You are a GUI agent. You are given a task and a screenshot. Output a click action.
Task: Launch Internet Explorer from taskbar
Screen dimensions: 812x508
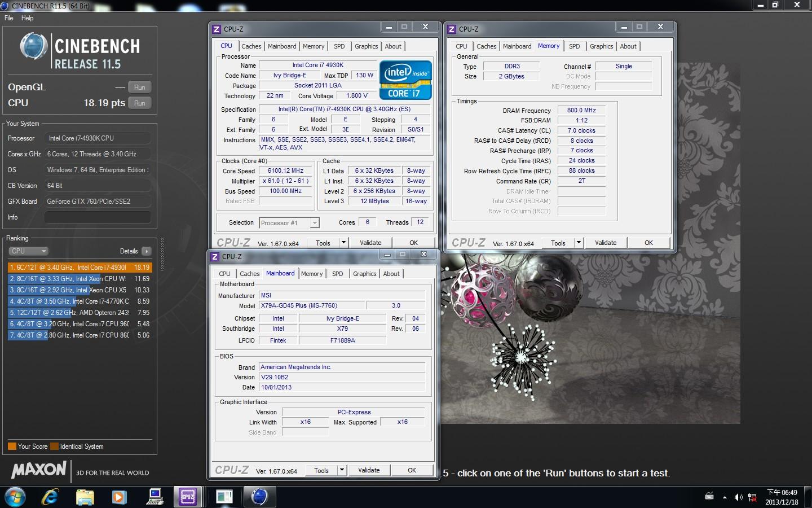tap(51, 497)
